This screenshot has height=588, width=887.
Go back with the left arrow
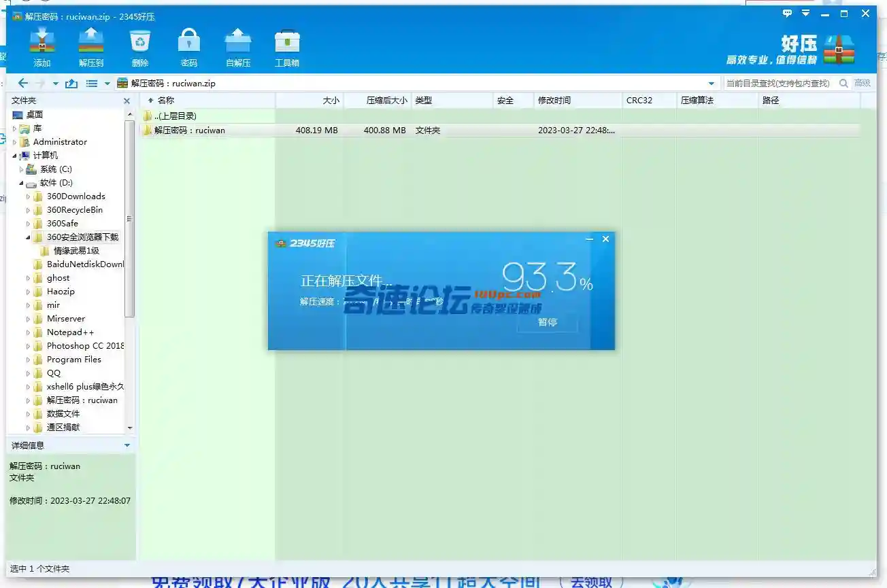(22, 83)
